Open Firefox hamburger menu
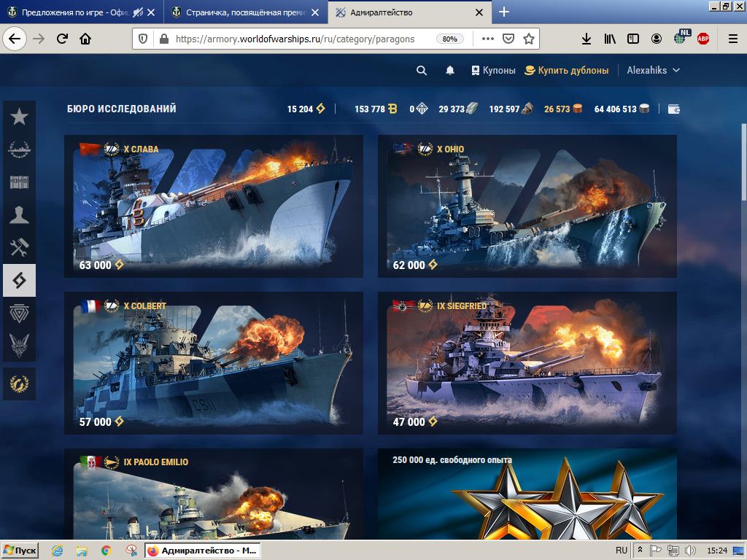747x560 pixels. click(733, 39)
